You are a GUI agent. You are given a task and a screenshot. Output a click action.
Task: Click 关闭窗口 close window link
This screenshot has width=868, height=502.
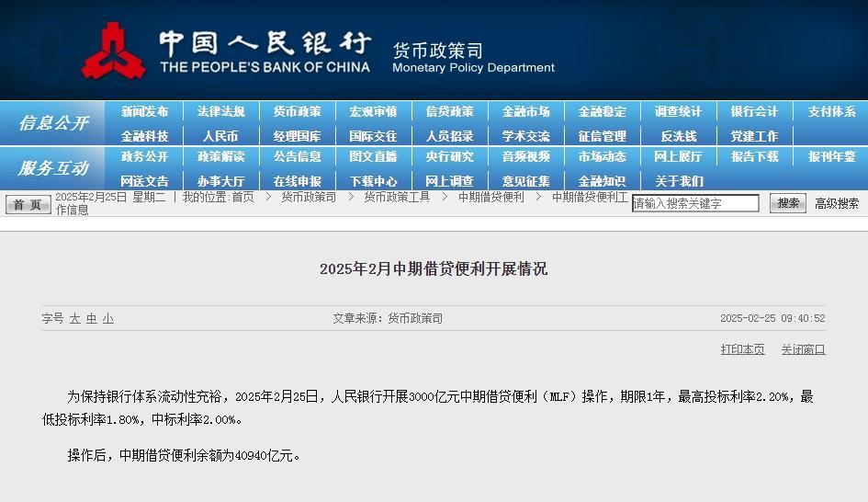pos(803,349)
